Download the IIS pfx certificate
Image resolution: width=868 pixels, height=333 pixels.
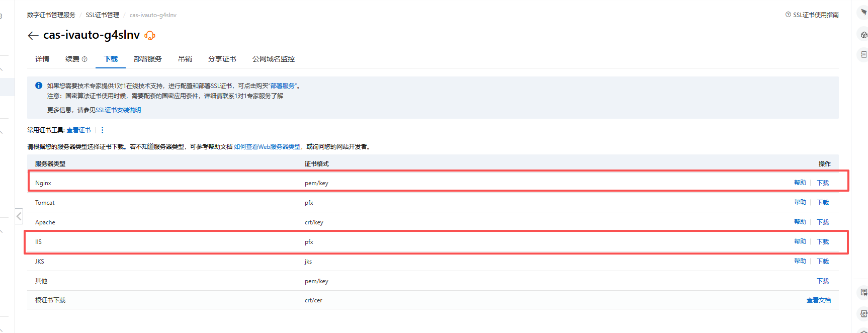(822, 242)
